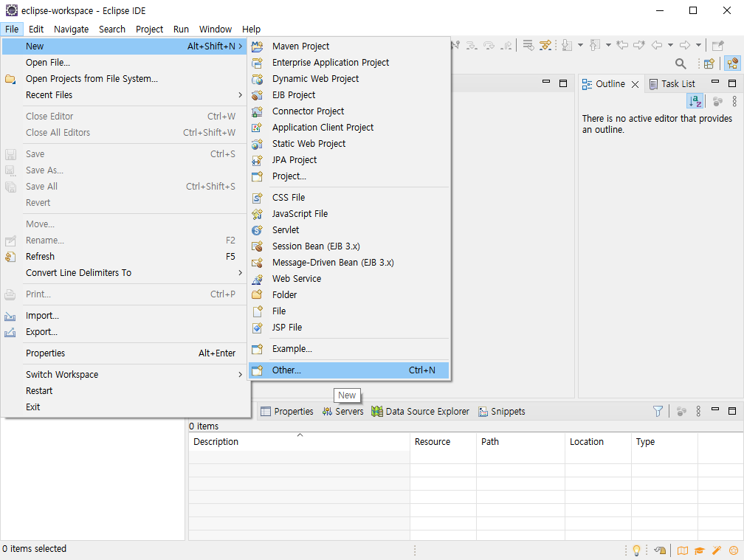Expand Convert Line Delimiters To submenu
Screen dimensions: 744x560
coord(124,273)
